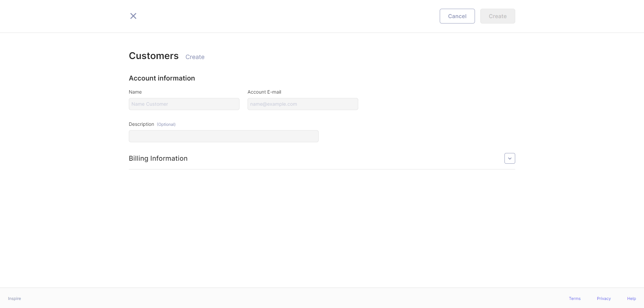The image size is (644, 308).
Task: Focus the Name Customer input field
Action: click(x=184, y=104)
